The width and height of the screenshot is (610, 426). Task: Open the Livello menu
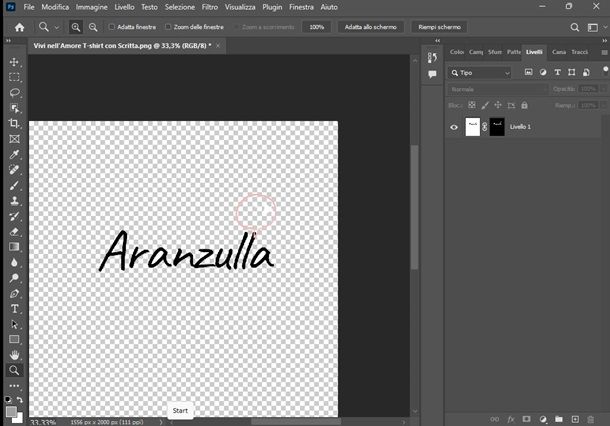pos(124,7)
